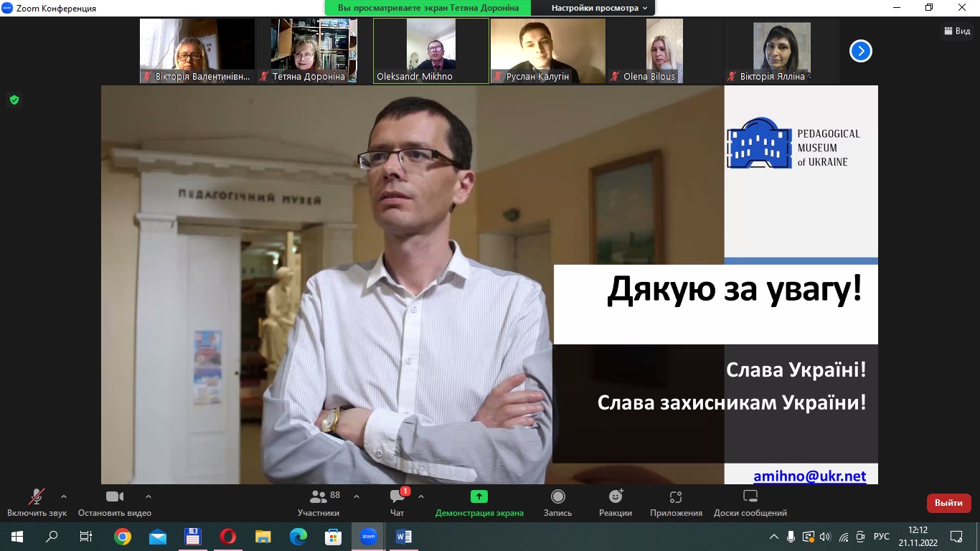Open the Настройки просмотра dropdown
This screenshot has height=551, width=980.
[x=598, y=8]
